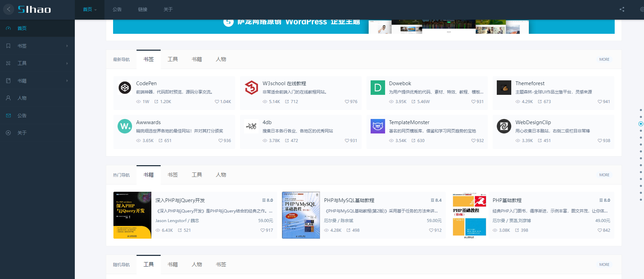This screenshot has width=644, height=279.
Task: Expand sidebar 书籍 submenu arrow
Action: click(67, 81)
